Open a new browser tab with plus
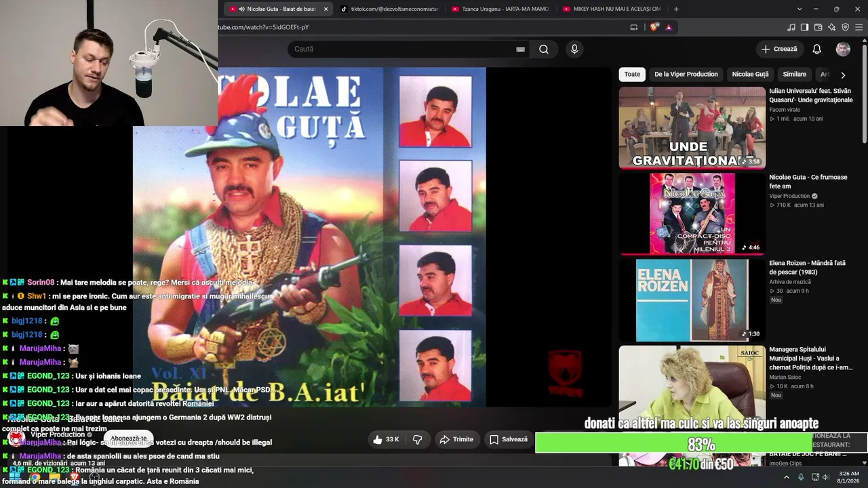The height and width of the screenshot is (488, 868). pyautogui.click(x=676, y=9)
